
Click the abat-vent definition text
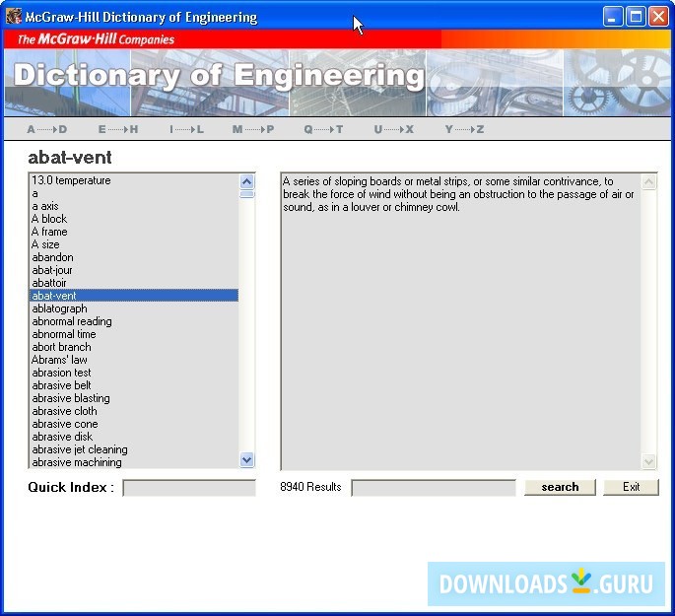pyautogui.click(x=458, y=194)
